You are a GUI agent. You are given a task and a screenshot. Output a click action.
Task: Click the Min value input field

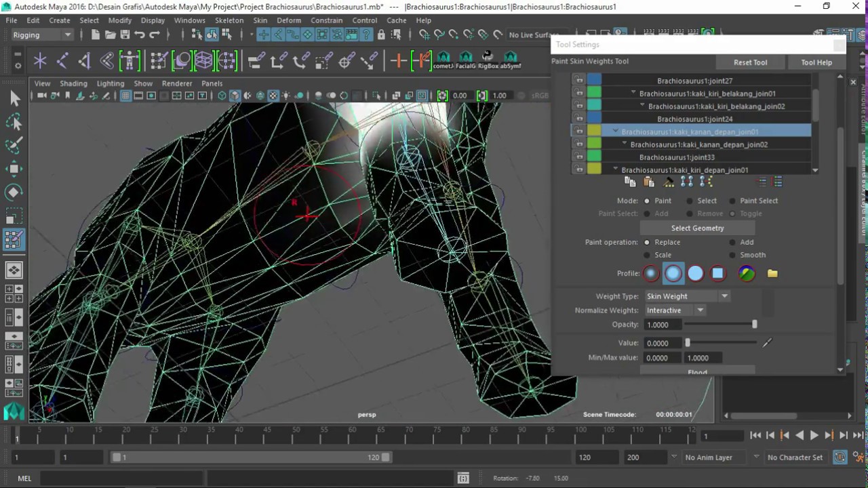point(663,358)
